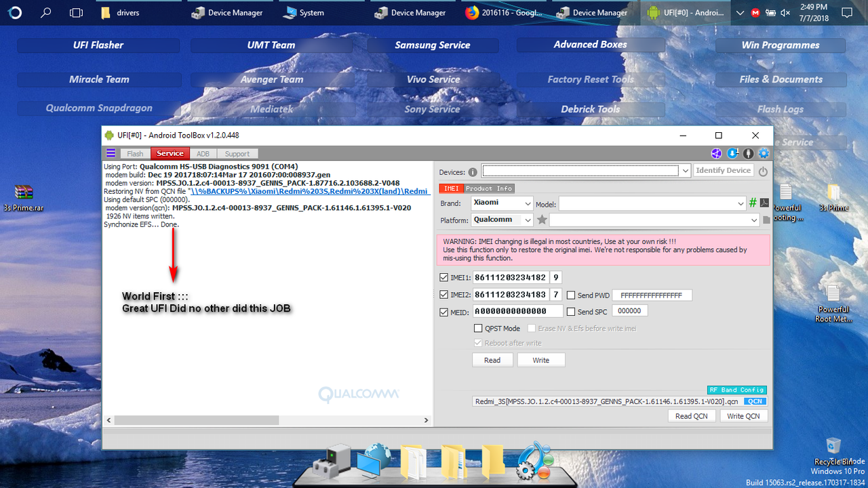Click the Devices info icon
The height and width of the screenshot is (488, 868).
[x=473, y=171]
